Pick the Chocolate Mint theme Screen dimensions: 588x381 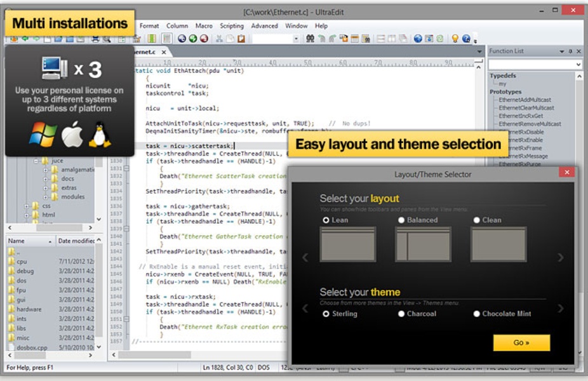476,314
